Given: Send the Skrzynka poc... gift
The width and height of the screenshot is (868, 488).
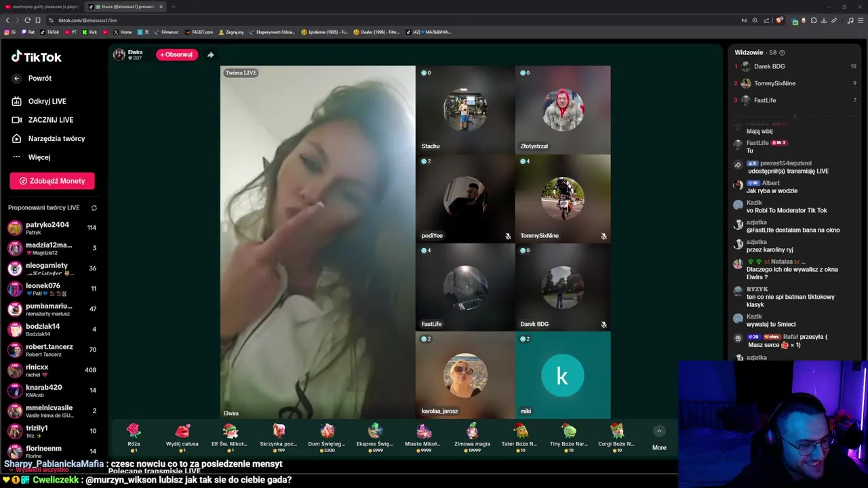Looking at the screenshot, I should 279,438.
